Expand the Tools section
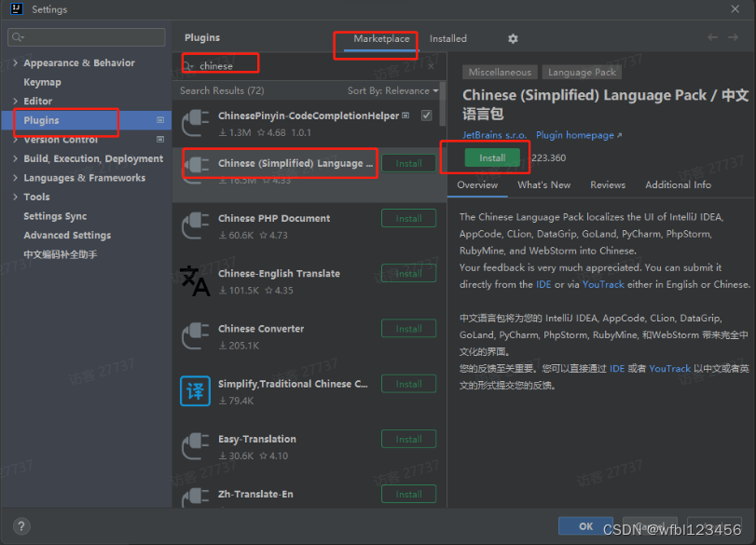This screenshot has width=756, height=545. [x=16, y=197]
